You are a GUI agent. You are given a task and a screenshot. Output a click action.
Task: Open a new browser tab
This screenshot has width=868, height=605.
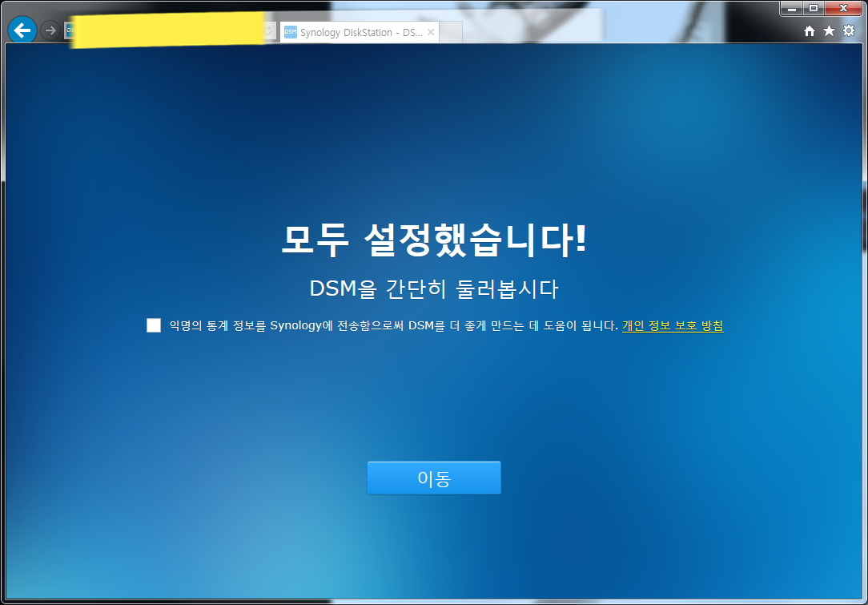point(449,33)
